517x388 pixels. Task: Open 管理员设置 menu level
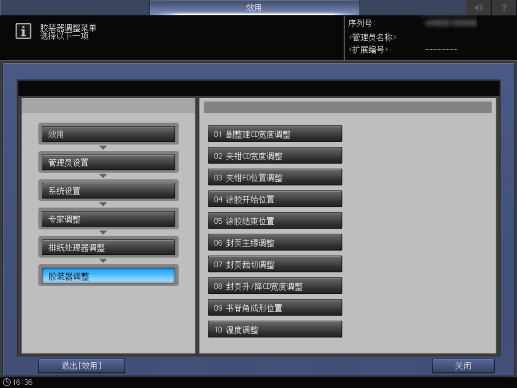pyautogui.click(x=108, y=162)
